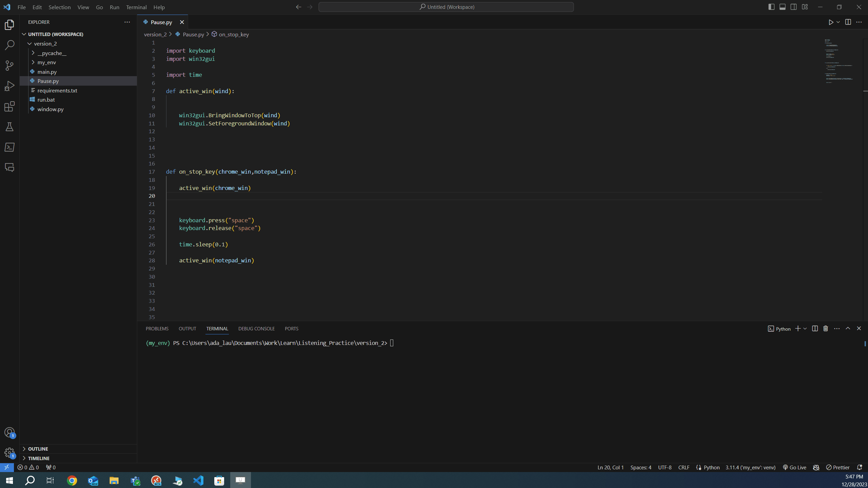The width and height of the screenshot is (868, 488).
Task: Open the Testing beaker icon
Action: [9, 127]
